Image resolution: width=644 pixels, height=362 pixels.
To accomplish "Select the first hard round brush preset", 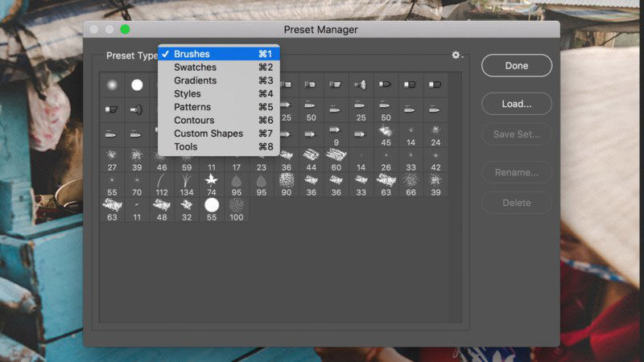I will tap(137, 84).
